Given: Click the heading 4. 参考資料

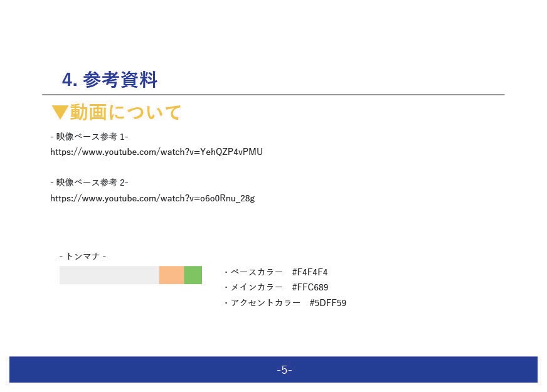Looking at the screenshot, I should (x=110, y=80).
